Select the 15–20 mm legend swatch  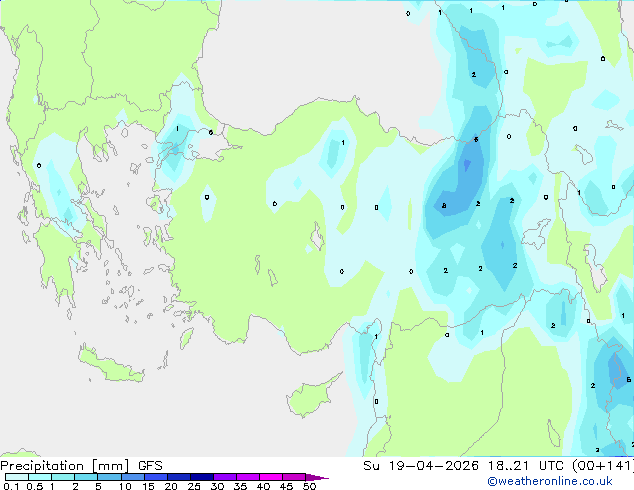pyautogui.click(x=156, y=477)
